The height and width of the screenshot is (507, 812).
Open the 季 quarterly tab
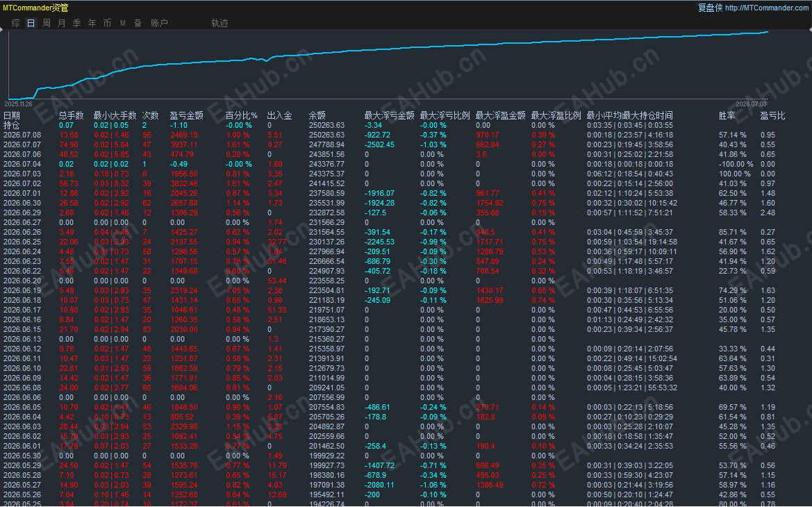pos(76,23)
